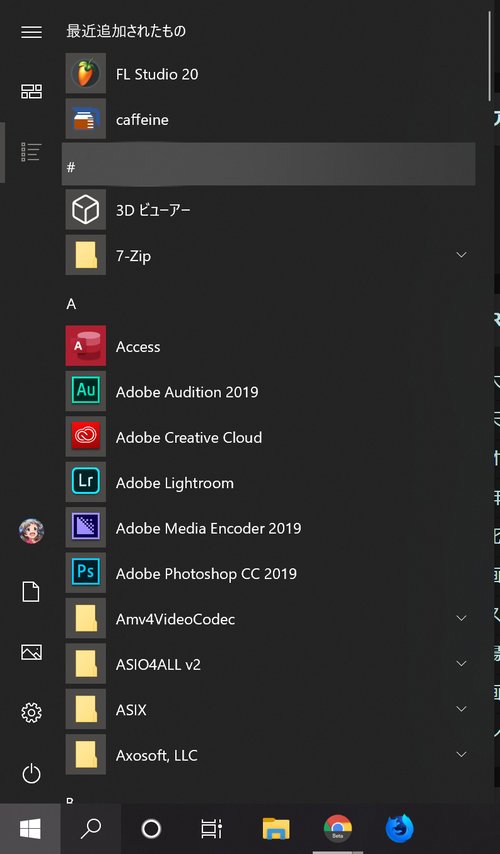The height and width of the screenshot is (854, 500).
Task: Open Adobe Media Encoder purple icon
Action: pos(86,527)
